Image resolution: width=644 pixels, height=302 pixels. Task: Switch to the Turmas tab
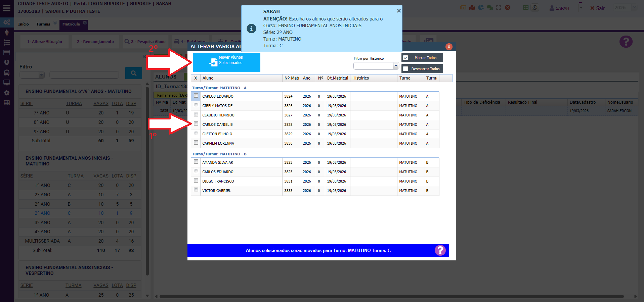click(43, 24)
